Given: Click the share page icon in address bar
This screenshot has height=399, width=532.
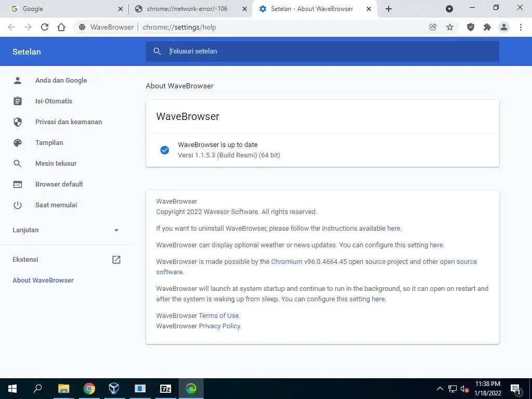Looking at the screenshot, I should (433, 27).
